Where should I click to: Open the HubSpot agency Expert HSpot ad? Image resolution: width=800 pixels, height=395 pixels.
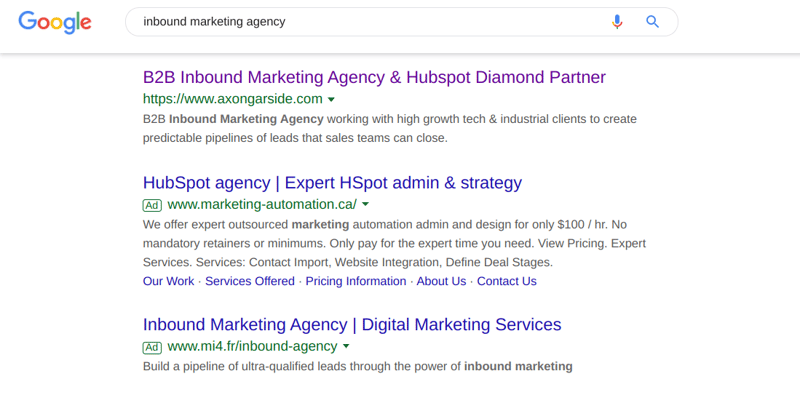tap(332, 183)
